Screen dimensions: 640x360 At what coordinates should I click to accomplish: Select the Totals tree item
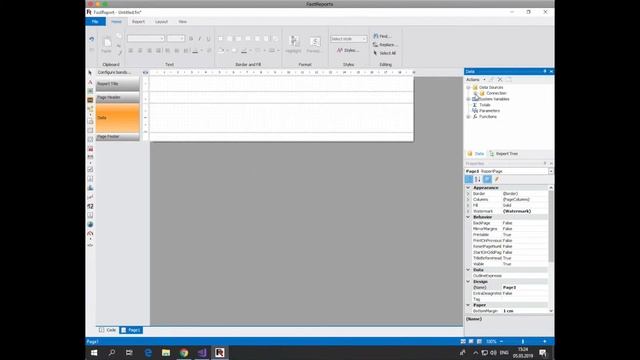click(x=484, y=105)
